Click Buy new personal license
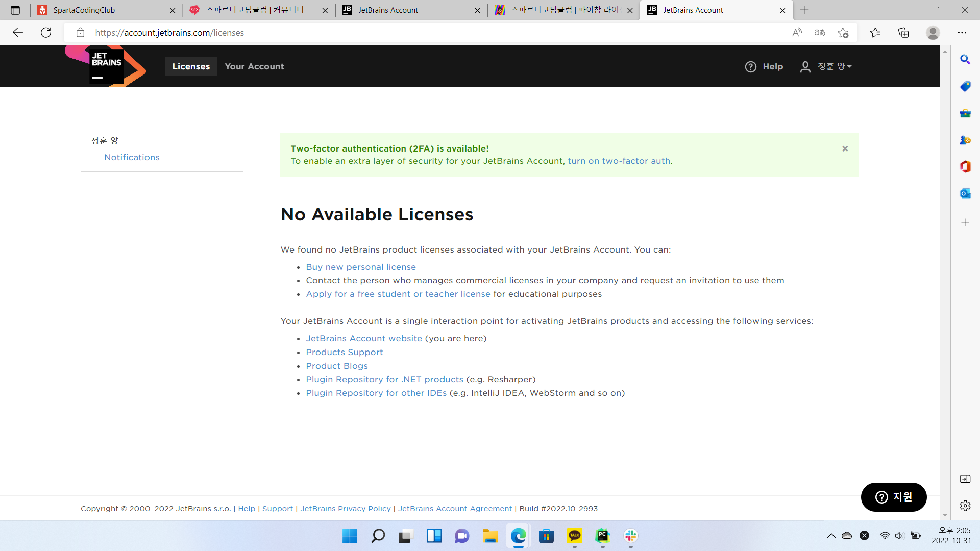The width and height of the screenshot is (980, 551). [x=361, y=267]
